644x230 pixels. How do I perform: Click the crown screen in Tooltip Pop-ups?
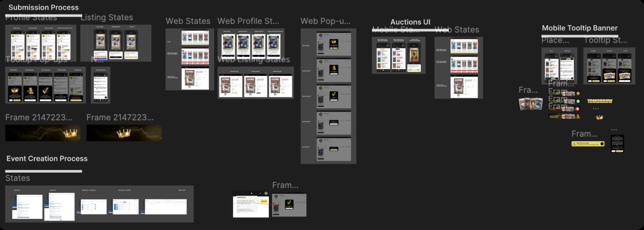(15, 87)
